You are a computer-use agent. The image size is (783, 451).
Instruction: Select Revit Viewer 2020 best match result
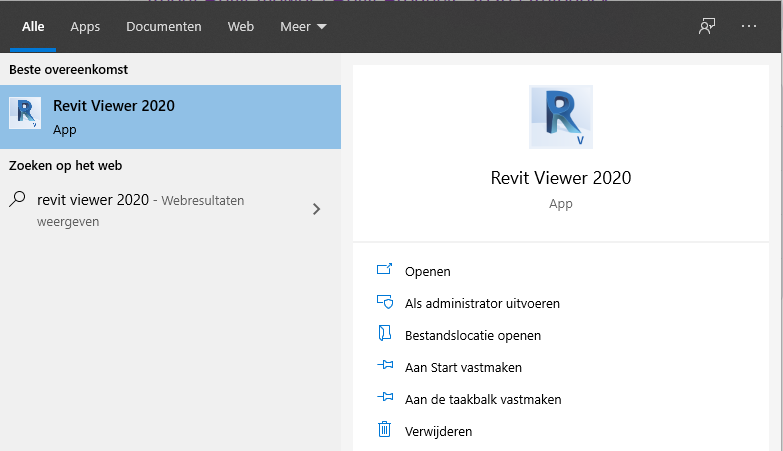(170, 117)
